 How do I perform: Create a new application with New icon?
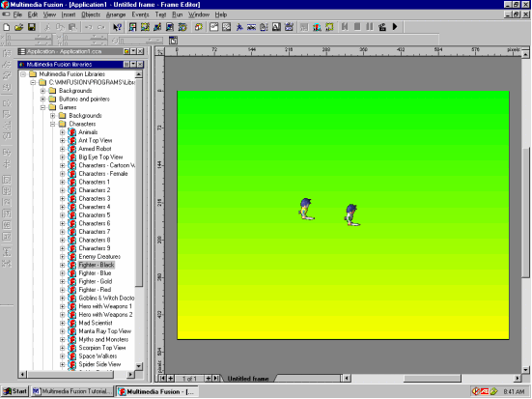click(7, 27)
